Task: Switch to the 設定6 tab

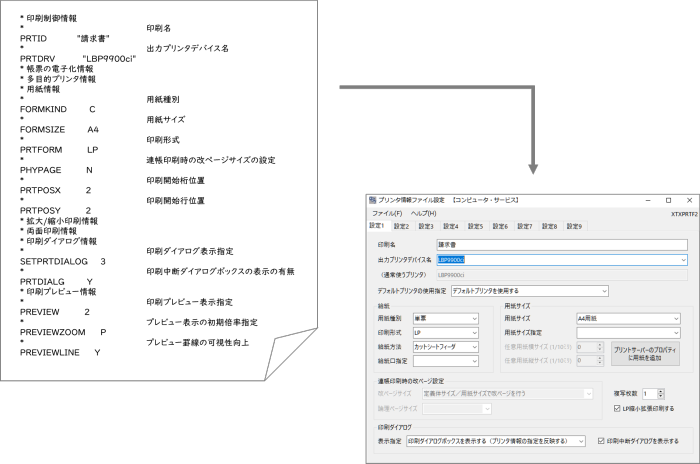Action: pyautogui.click(x=500, y=226)
